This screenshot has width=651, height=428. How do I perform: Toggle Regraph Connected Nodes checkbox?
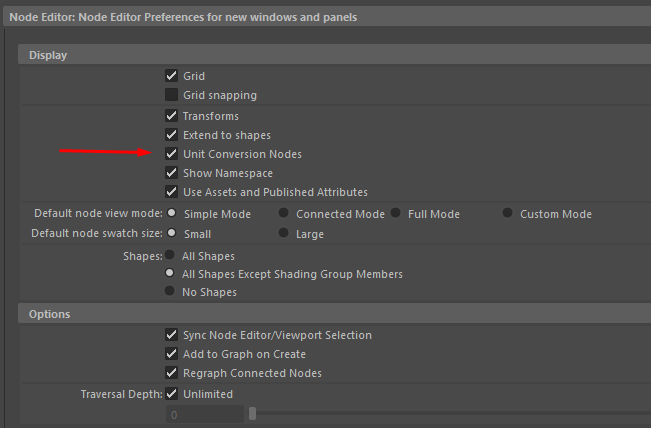tap(171, 373)
